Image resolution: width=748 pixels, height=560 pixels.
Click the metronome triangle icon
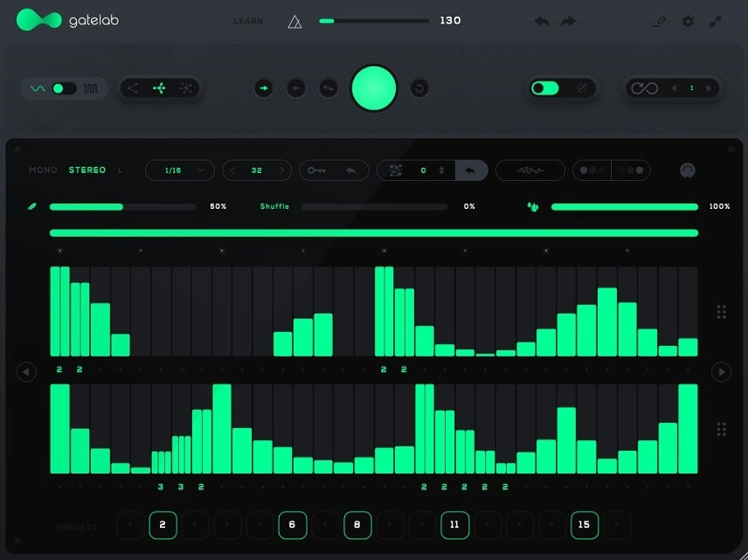coord(294,22)
